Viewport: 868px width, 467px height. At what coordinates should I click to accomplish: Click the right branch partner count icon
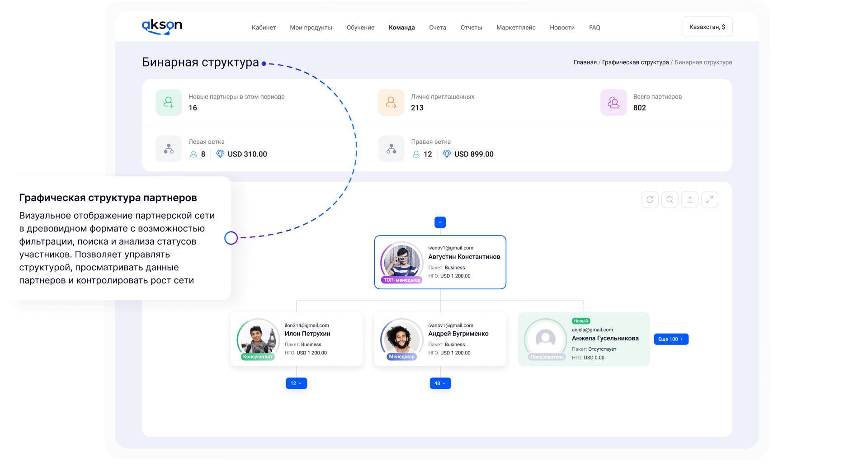point(416,154)
